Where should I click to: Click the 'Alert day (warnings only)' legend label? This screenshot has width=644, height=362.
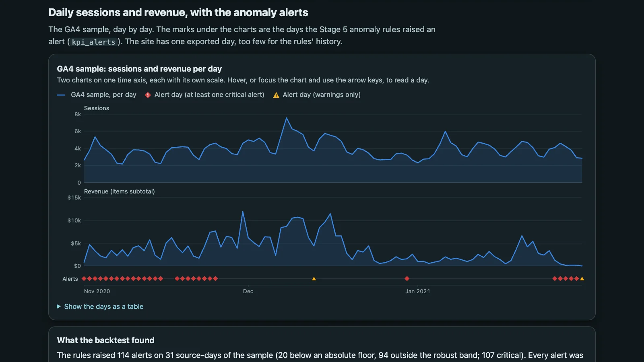[322, 95]
